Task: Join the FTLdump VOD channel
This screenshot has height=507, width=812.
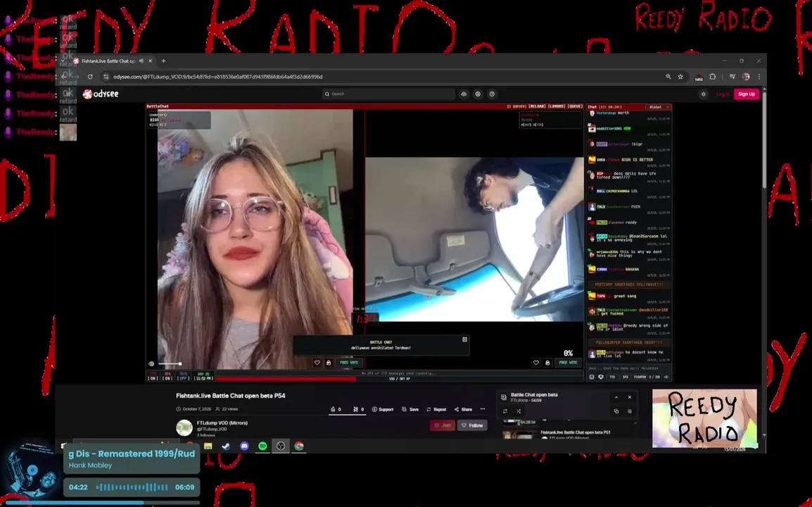Action: [443, 425]
